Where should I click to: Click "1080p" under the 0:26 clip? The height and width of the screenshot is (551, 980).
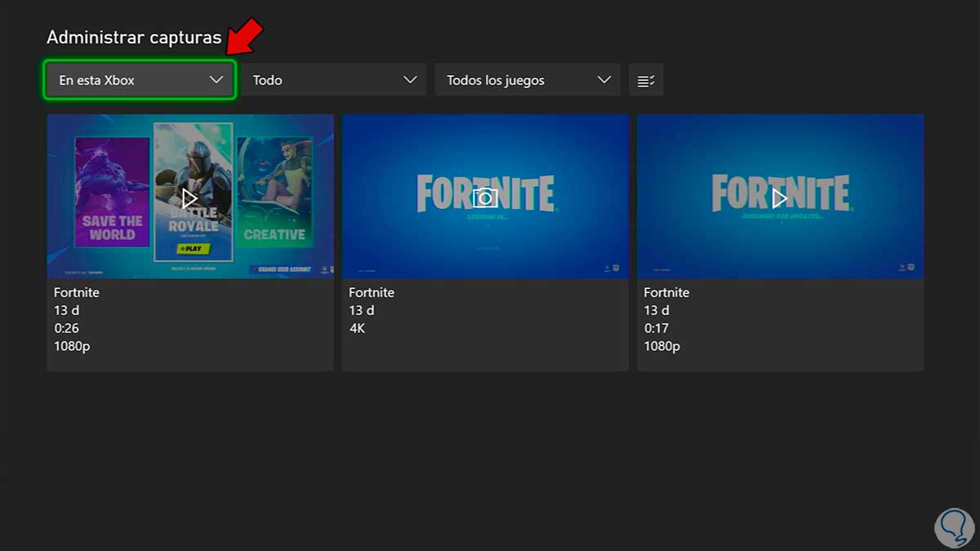tap(72, 346)
